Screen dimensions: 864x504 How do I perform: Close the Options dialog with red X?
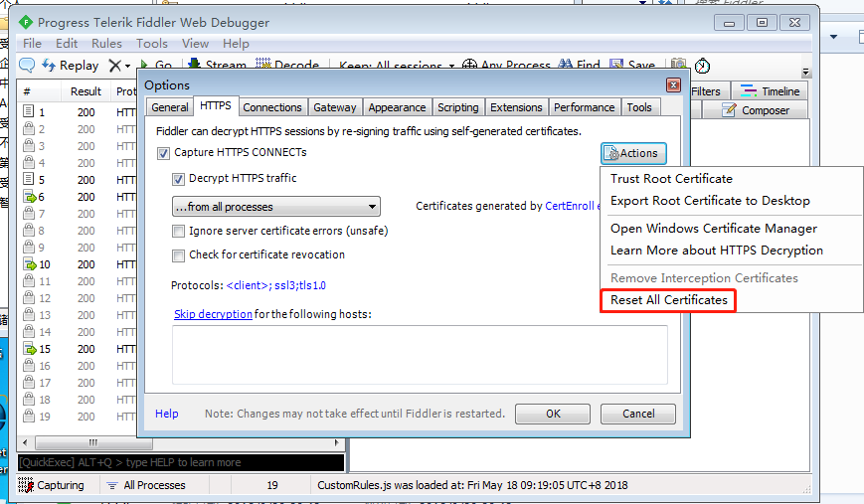pyautogui.click(x=673, y=84)
